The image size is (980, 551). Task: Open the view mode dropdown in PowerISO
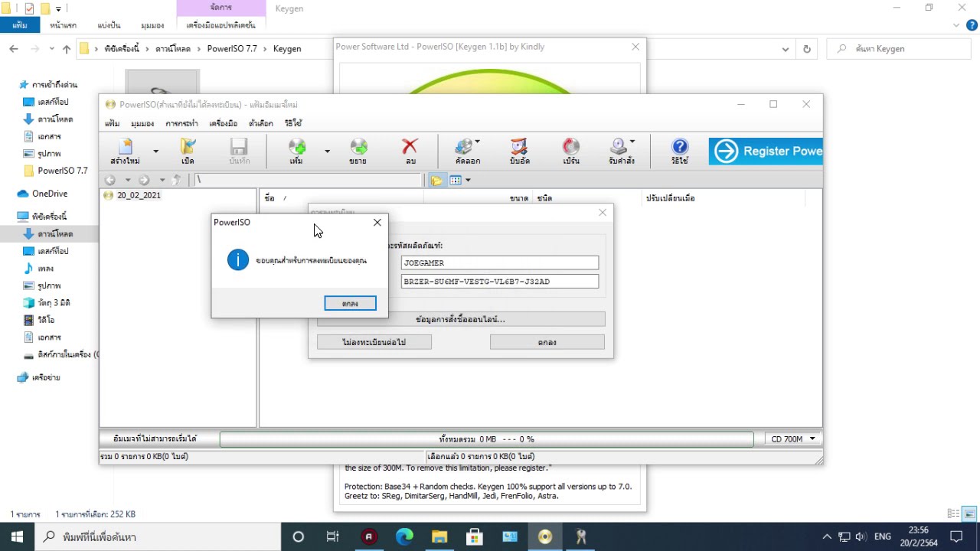click(468, 181)
